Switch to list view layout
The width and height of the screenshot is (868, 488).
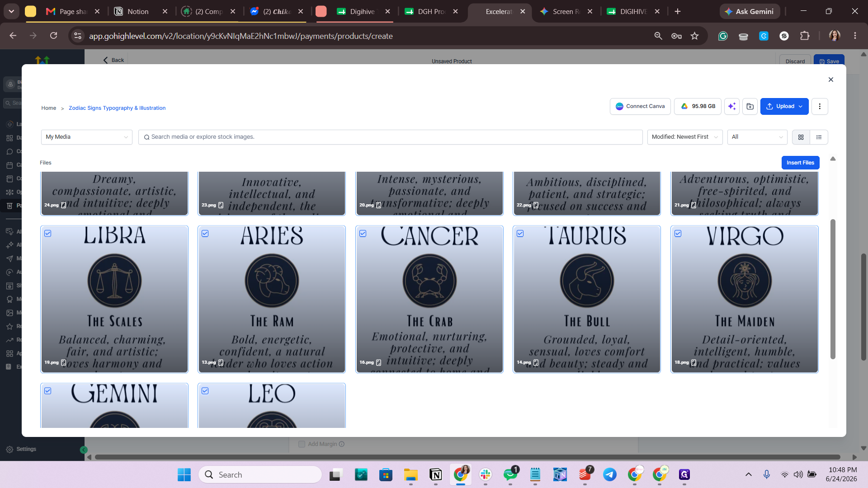pyautogui.click(x=819, y=137)
